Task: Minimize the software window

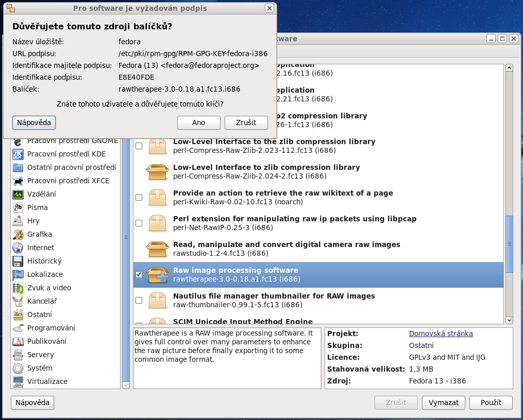Action: click(x=491, y=39)
